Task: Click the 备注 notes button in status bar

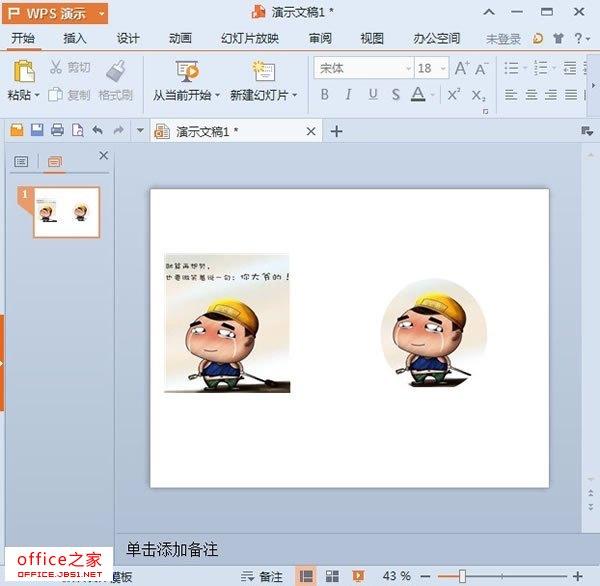Action: click(x=262, y=576)
